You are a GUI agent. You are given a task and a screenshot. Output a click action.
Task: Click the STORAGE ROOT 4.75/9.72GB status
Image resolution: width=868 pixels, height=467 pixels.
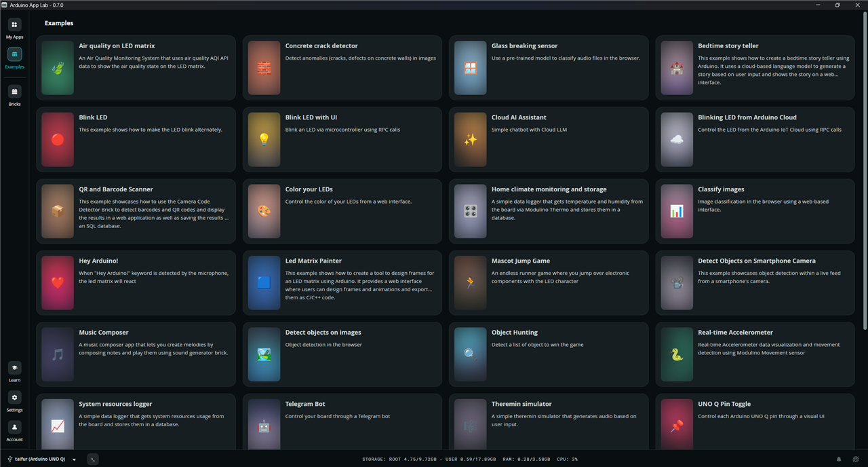coord(399,460)
